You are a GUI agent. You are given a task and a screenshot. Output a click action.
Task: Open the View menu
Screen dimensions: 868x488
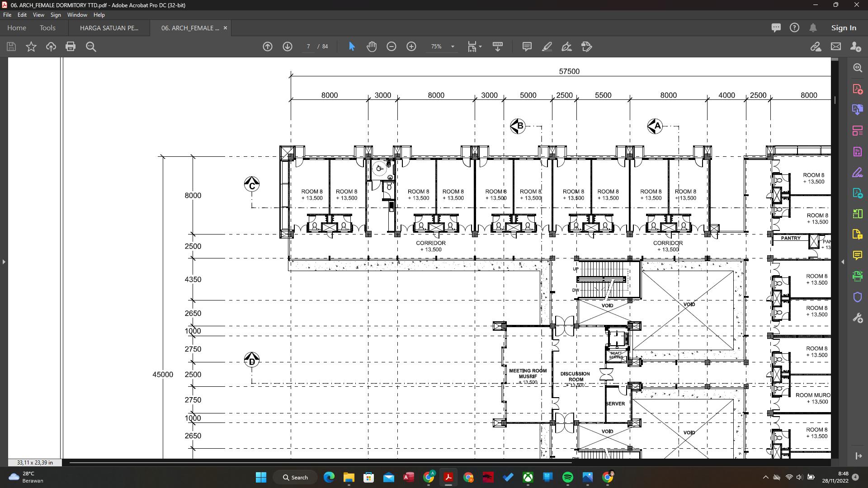click(x=38, y=15)
